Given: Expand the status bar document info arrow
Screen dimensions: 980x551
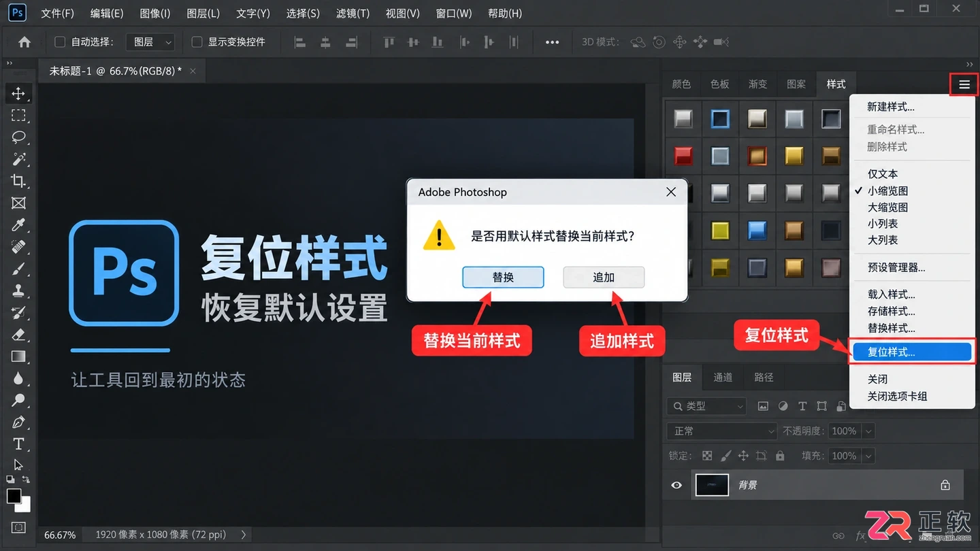Looking at the screenshot, I should click(244, 535).
